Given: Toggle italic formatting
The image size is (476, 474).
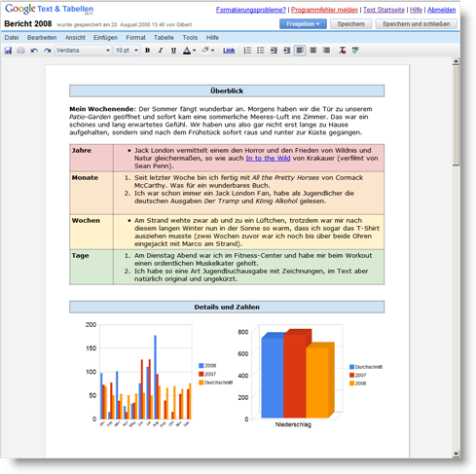Looking at the screenshot, I should click(x=161, y=51).
